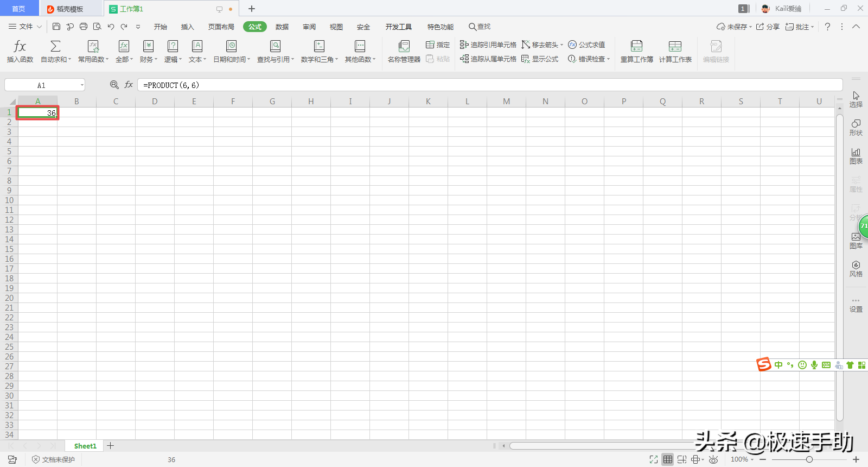868x467 pixels.
Task: Click the Unsaved (未保存) cloud status
Action: click(734, 27)
